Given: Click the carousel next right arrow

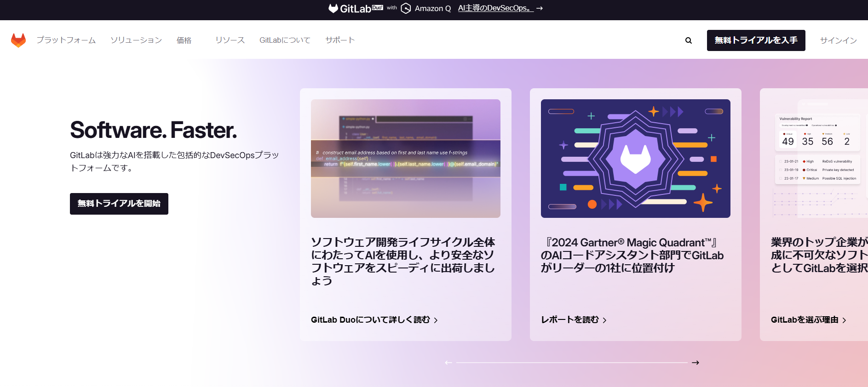Looking at the screenshot, I should click(696, 363).
